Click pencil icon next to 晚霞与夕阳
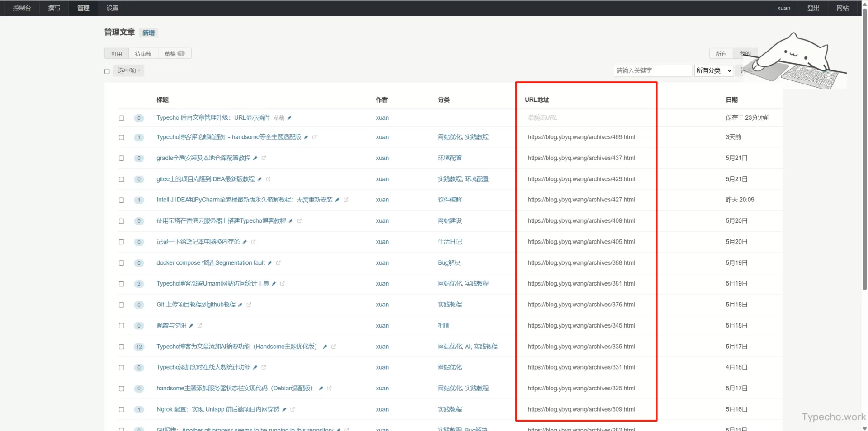Viewport: 868px width, 431px height. click(x=191, y=326)
